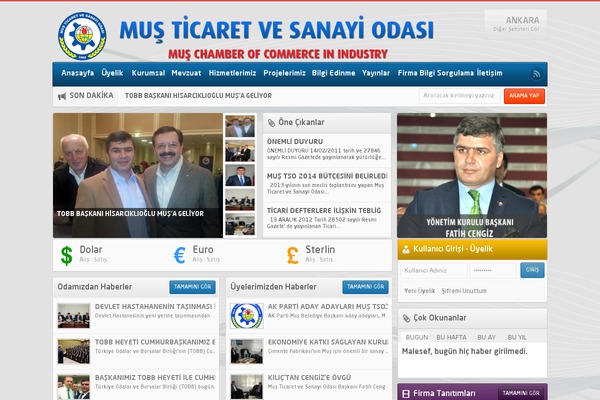Click the Firma Tanıtımları header icon
Screen dimensions: 600x400
pos(406,393)
